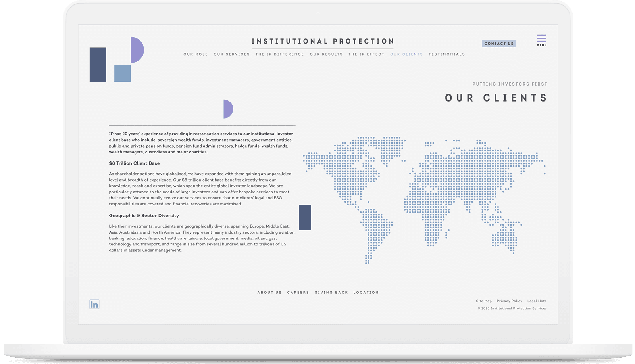635x364 pixels.
Task: Switch to the TESTIMONIALS section
Action: (x=446, y=54)
